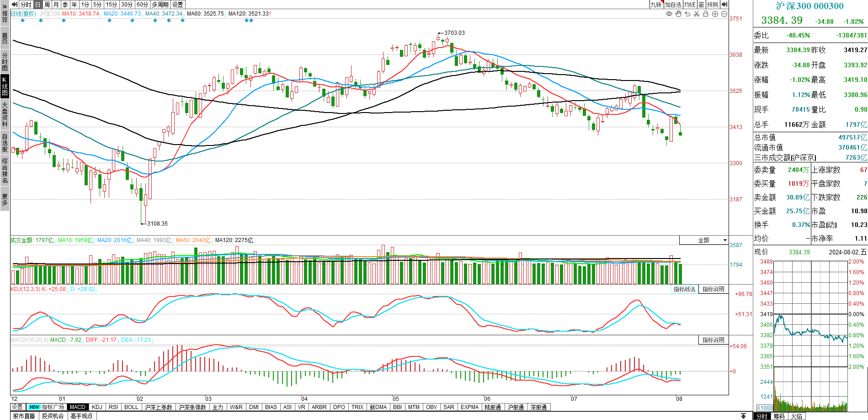Click the 加自选 add to watchlist button

pos(673,5)
